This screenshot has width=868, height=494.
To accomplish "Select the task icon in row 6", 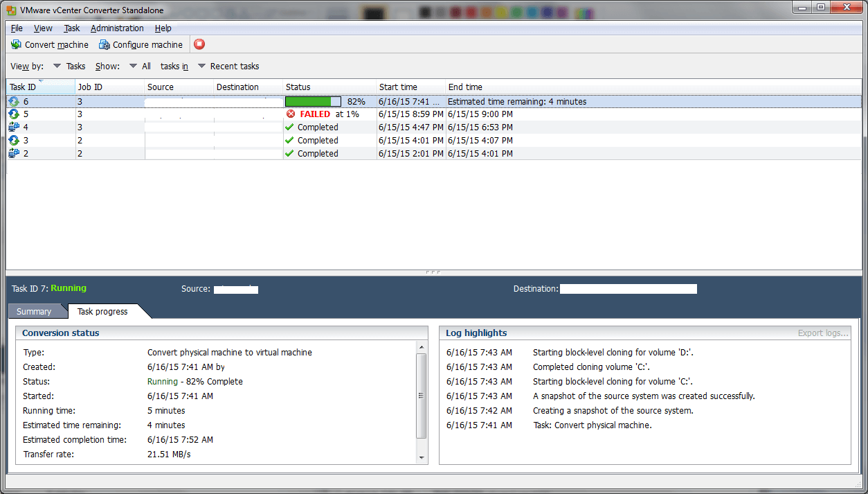I will click(x=14, y=101).
